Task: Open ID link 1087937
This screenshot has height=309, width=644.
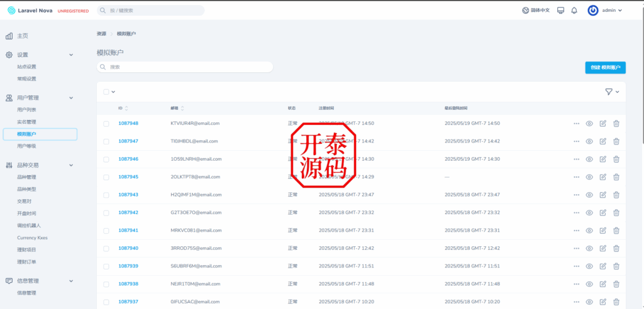Action: point(128,301)
